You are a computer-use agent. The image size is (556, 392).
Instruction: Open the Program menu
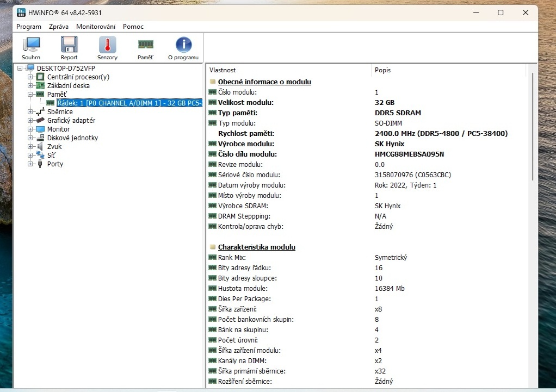click(29, 26)
